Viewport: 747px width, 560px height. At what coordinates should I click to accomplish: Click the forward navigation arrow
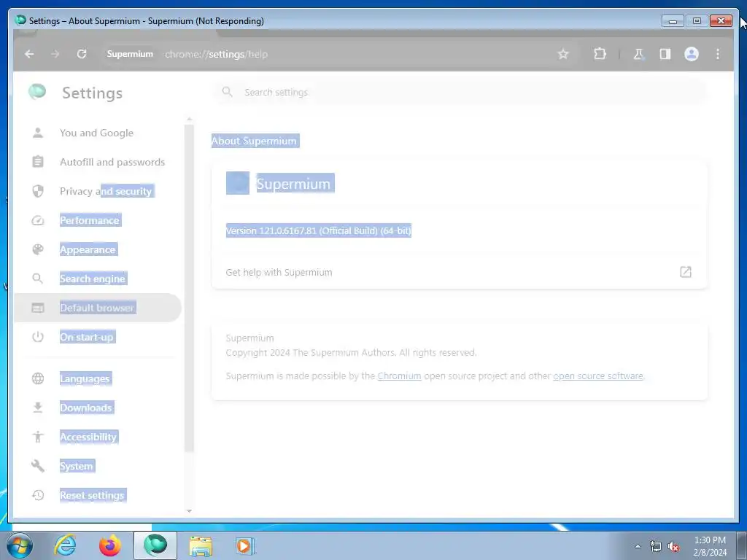55,54
